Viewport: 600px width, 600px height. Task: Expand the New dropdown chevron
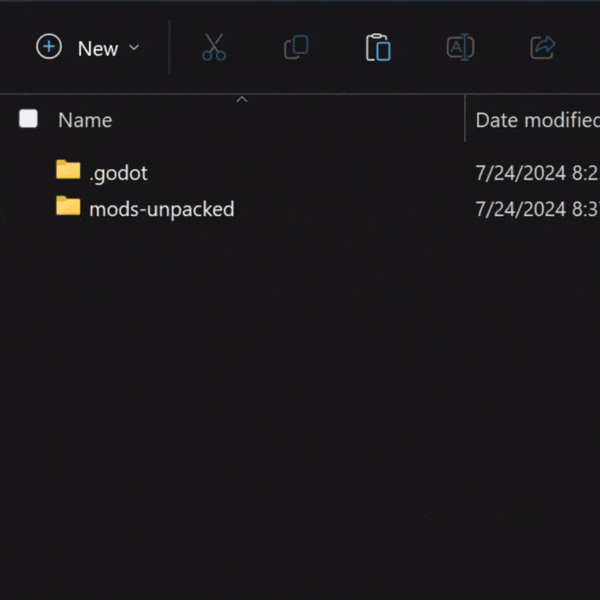135,48
